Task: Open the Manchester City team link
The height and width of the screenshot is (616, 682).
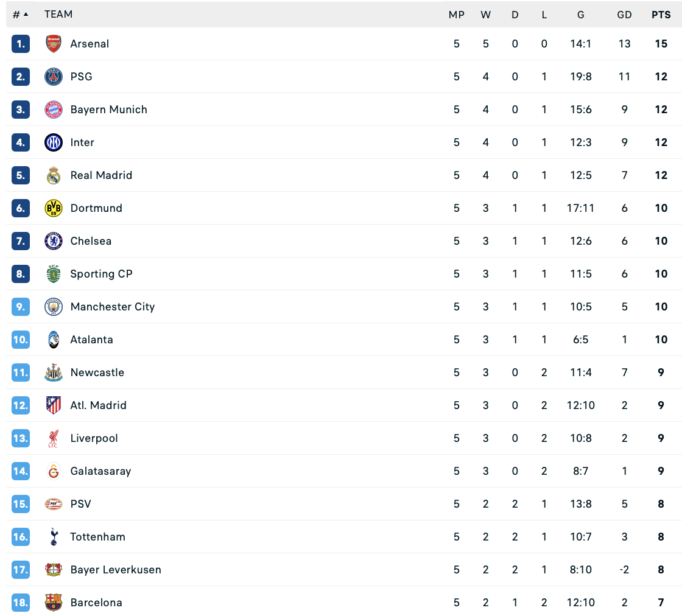Action: (113, 307)
